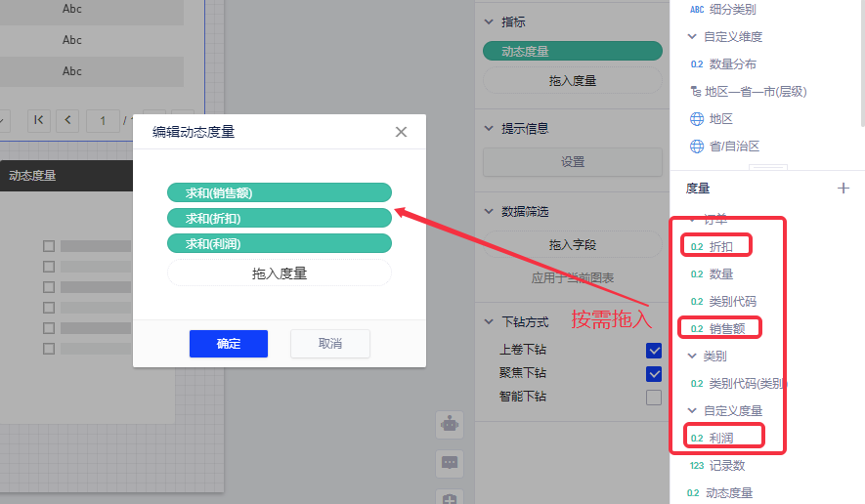Select the 销售额 field in measures list

[x=727, y=329]
